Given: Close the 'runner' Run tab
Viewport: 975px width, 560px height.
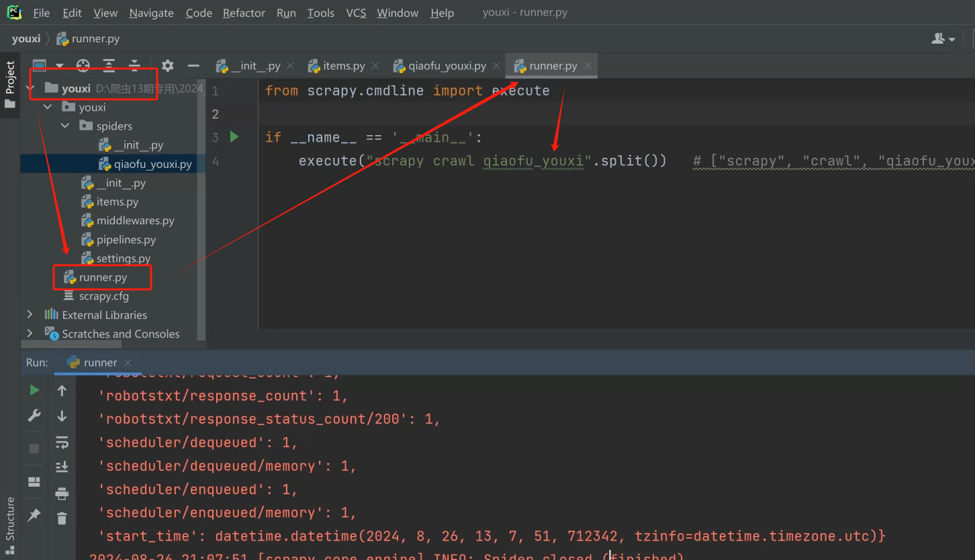Looking at the screenshot, I should [x=128, y=363].
